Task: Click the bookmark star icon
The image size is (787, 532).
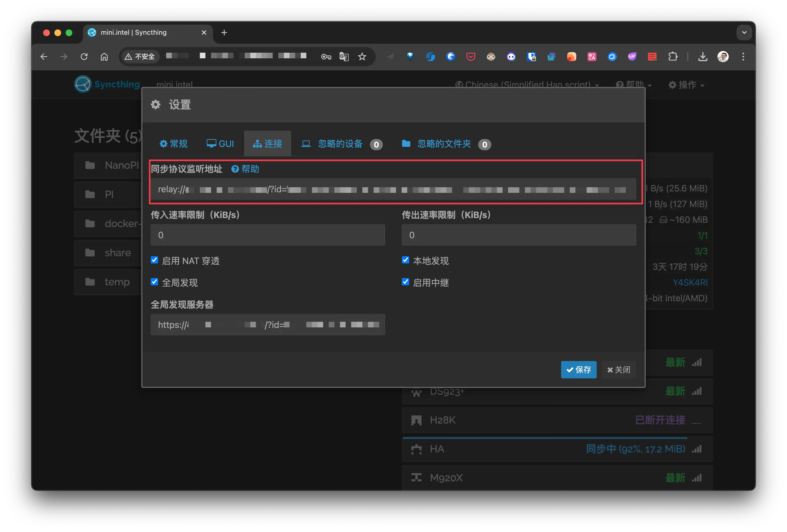Action: (362, 57)
